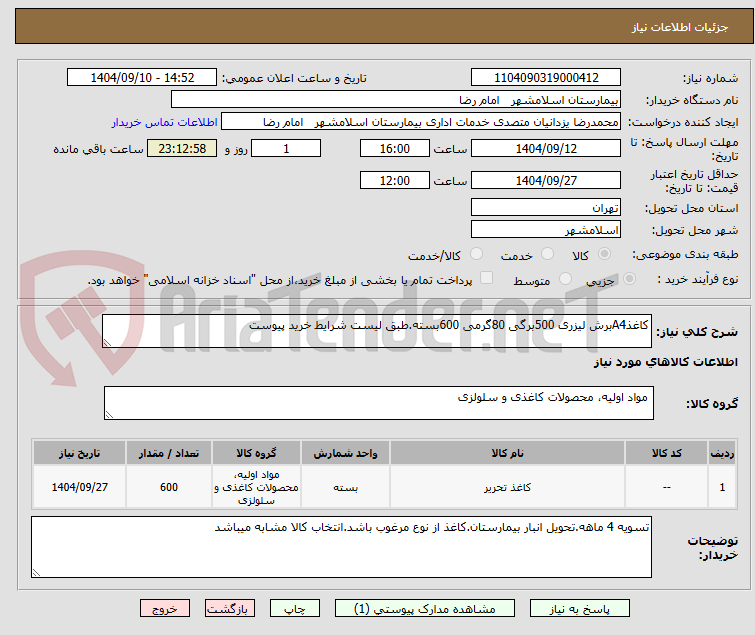Image resolution: width=755 pixels, height=635 pixels.
Task: Toggle the اسناد خزانه اسلامی payment checkbox
Action: 487,278
